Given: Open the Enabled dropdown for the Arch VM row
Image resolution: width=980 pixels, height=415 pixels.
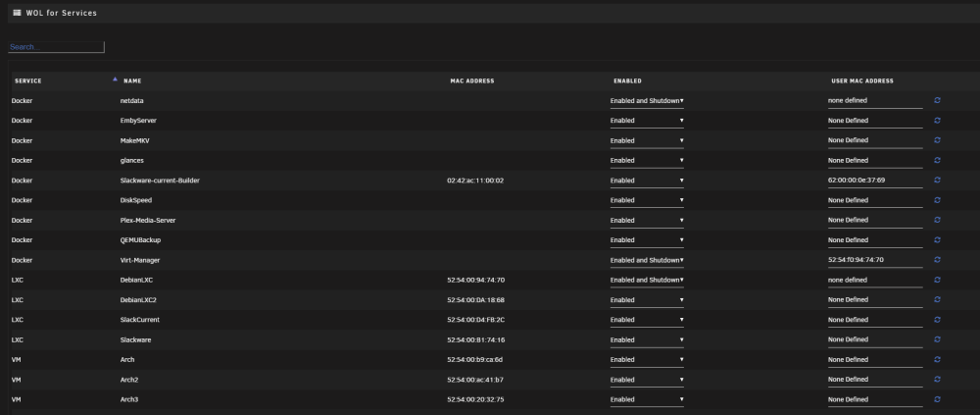Looking at the screenshot, I should point(647,360).
